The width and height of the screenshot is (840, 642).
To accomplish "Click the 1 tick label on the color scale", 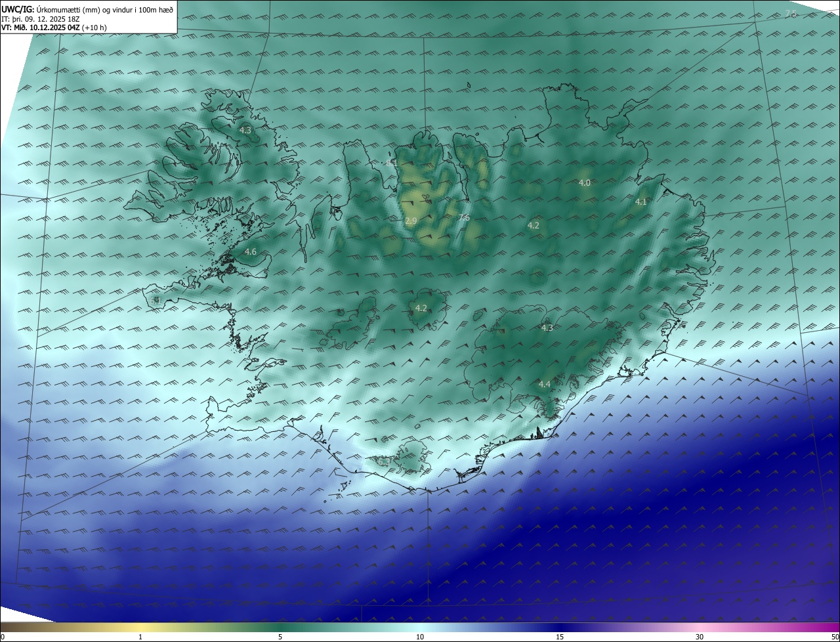I will [140, 637].
